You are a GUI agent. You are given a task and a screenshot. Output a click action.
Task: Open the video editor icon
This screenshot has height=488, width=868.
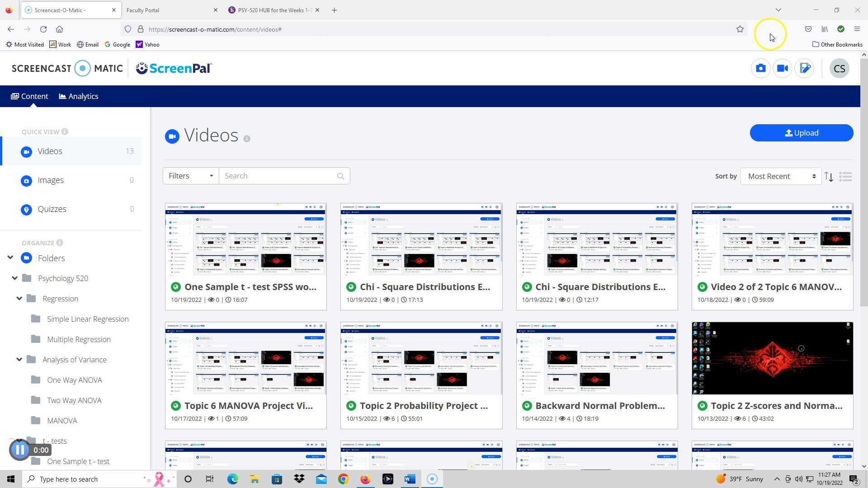(805, 68)
